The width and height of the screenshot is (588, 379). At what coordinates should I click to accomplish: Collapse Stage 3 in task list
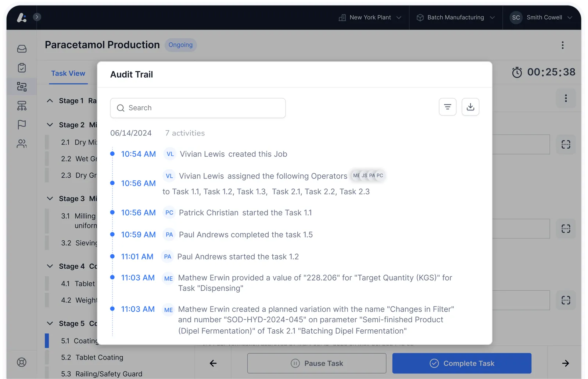(50, 198)
